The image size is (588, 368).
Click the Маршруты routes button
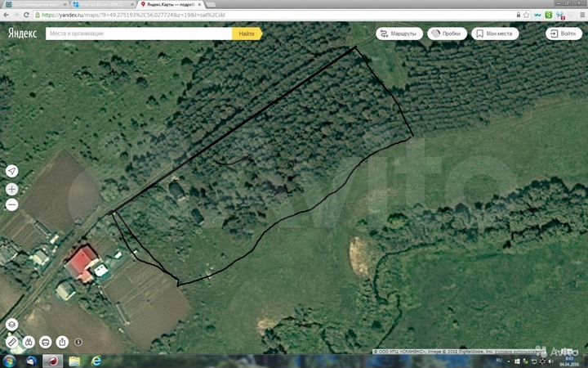[399, 34]
